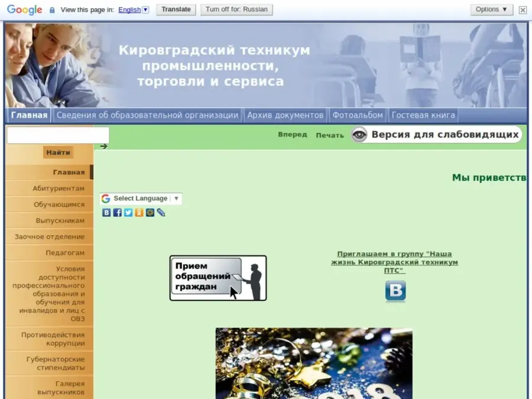Click the LiveJournal pencil icon
The image size is (532, 399).
click(161, 213)
